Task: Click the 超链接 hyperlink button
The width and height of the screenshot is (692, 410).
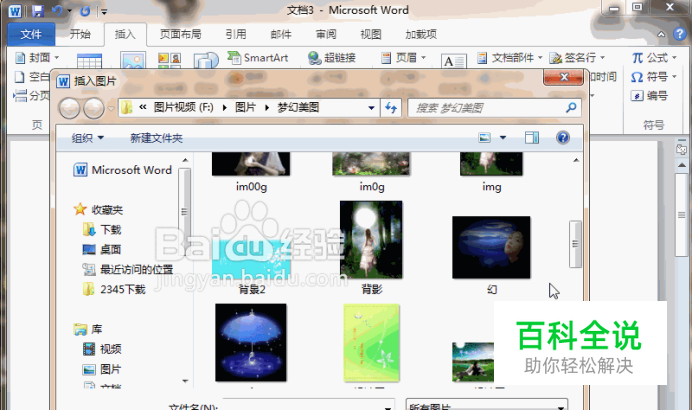Action: (x=332, y=57)
